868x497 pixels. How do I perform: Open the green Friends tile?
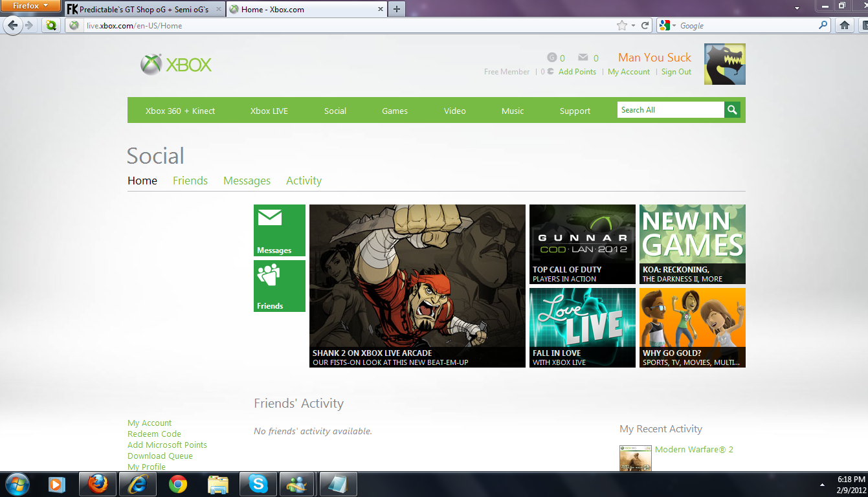tap(280, 286)
